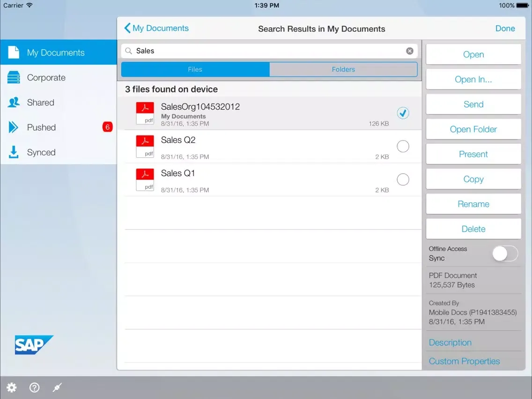The height and width of the screenshot is (399, 532).
Task: Click the magnifier search icon
Action: (x=129, y=51)
